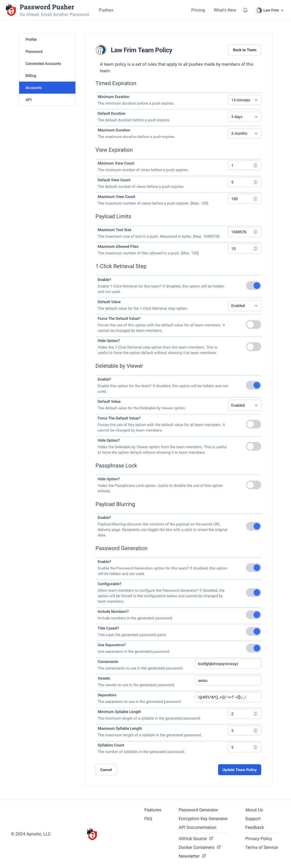
Task: Click the notifications bell icon
Action: (245, 10)
